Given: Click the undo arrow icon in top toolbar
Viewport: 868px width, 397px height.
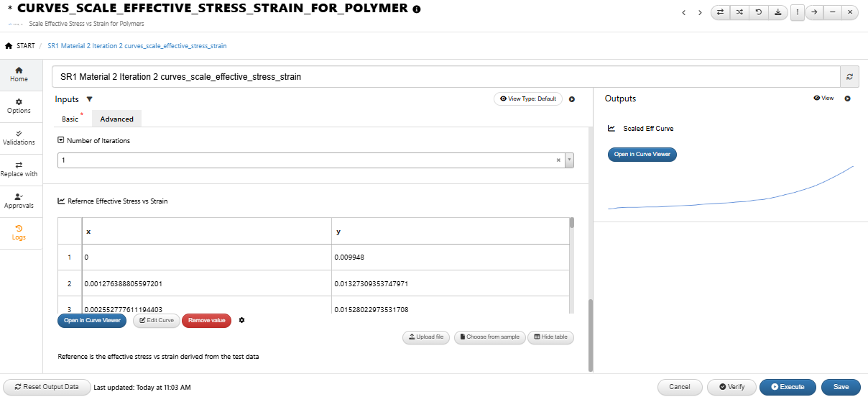Looking at the screenshot, I should pos(759,12).
